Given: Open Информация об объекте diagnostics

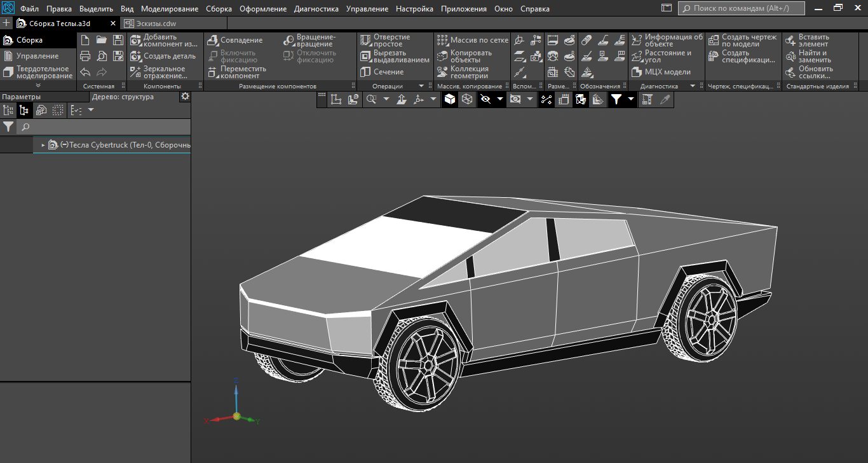Looking at the screenshot, I should pos(667,40).
